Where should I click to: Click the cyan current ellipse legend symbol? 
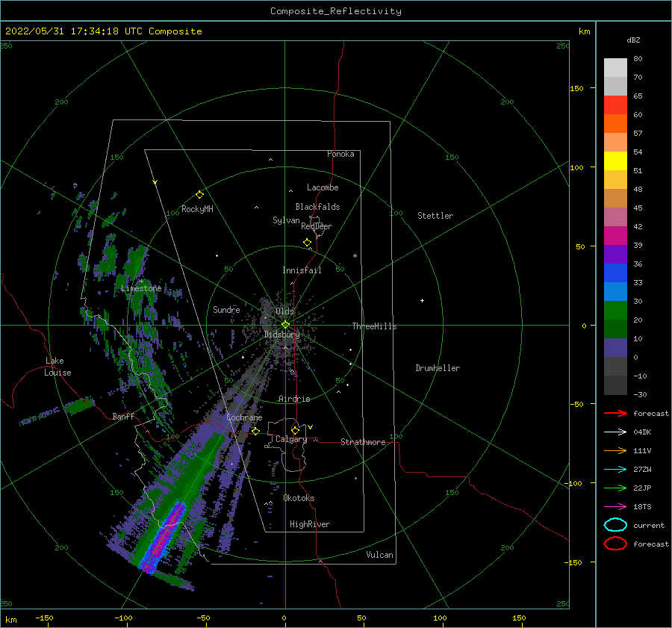[x=615, y=525]
